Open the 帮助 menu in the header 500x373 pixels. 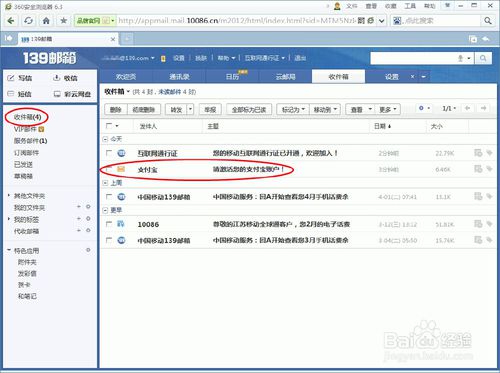(226, 58)
